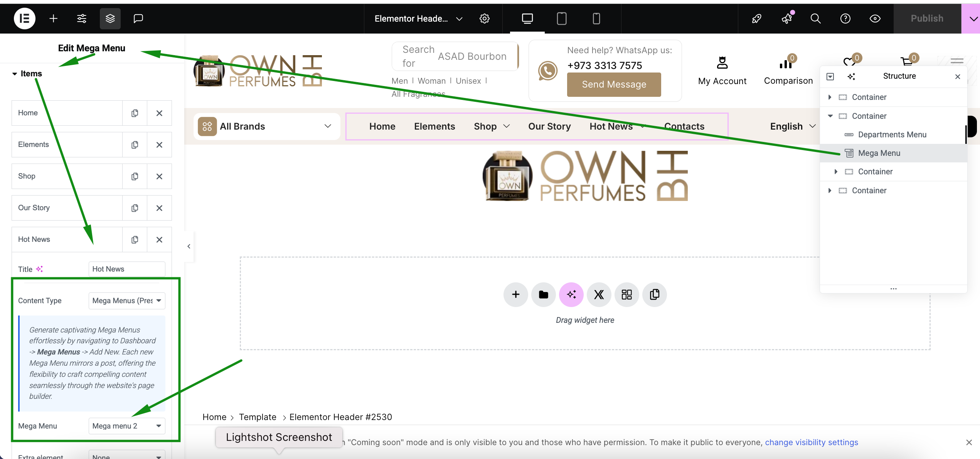Open site settings sliders icon
The width and height of the screenshot is (980, 459).
pos(82,18)
